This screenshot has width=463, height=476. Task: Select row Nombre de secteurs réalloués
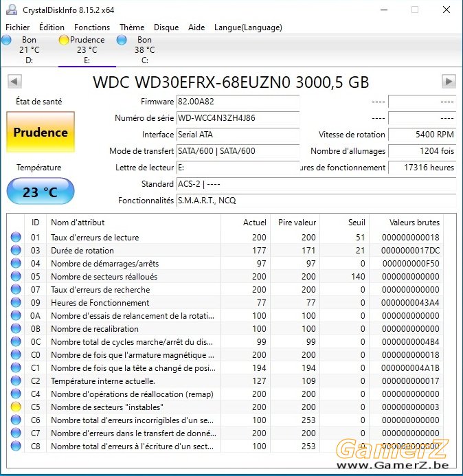(226, 276)
